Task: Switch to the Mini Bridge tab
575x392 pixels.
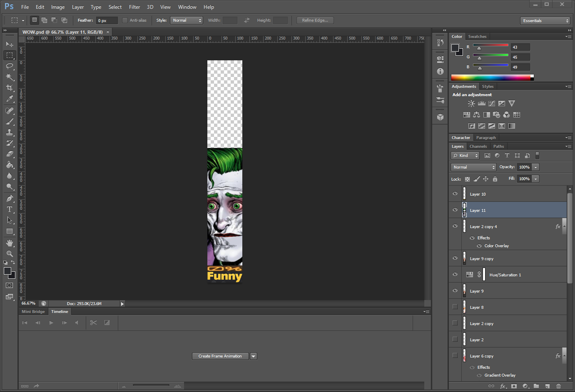Action: (33, 312)
